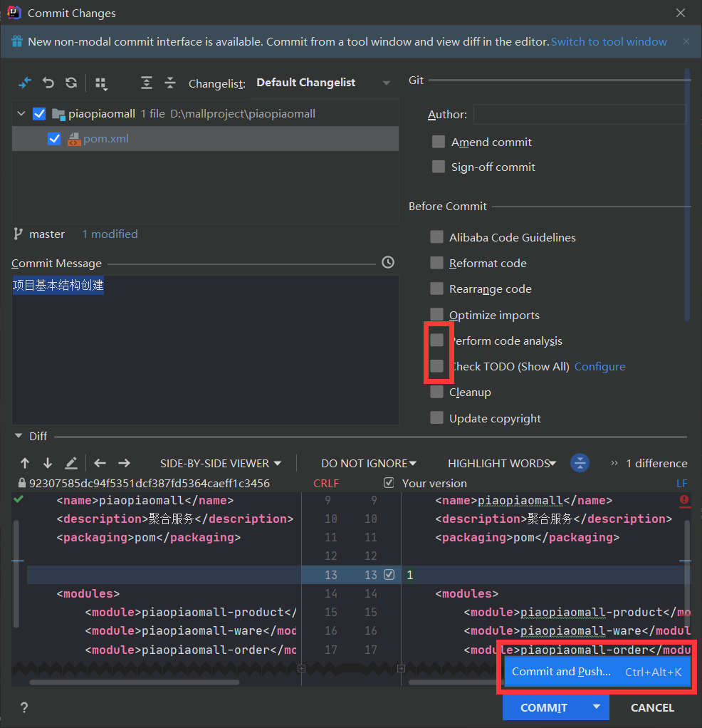
Task: Click the Author input field
Action: click(579, 114)
